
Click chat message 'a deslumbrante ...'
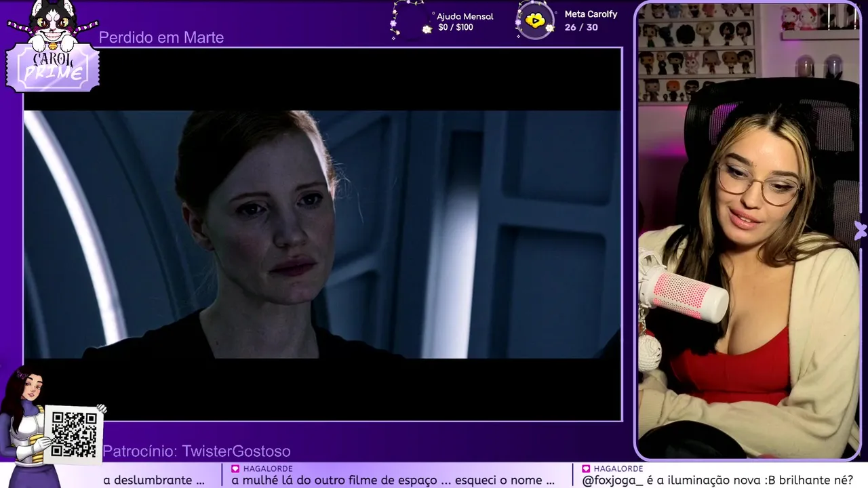pos(154,480)
